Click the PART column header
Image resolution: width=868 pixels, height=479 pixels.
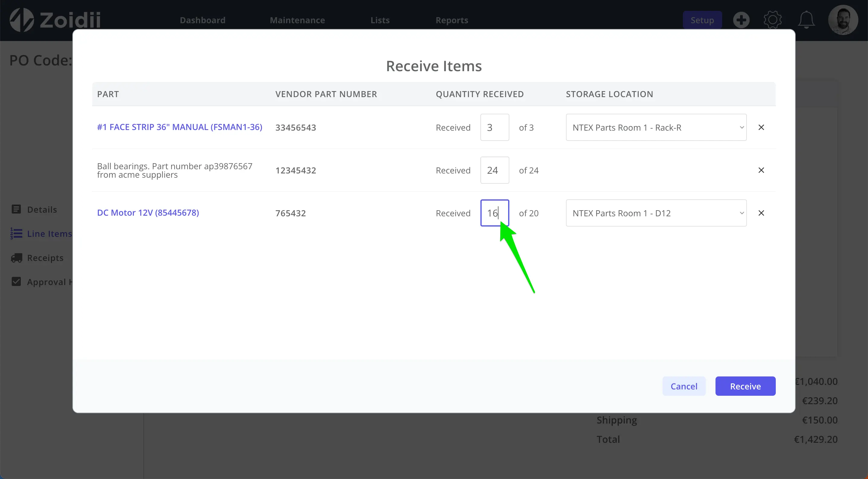point(108,94)
